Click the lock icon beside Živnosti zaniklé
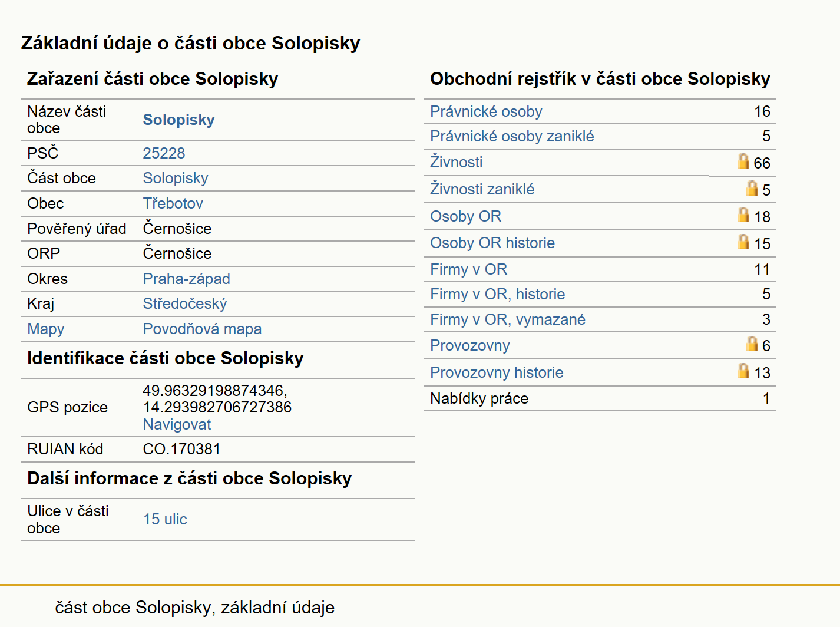The image size is (840, 627). tap(752, 188)
